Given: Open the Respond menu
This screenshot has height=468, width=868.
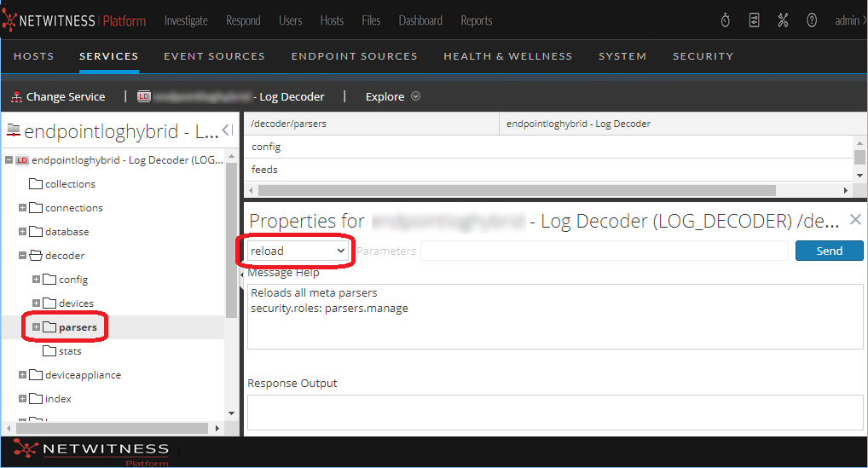Looking at the screenshot, I should pyautogui.click(x=243, y=21).
